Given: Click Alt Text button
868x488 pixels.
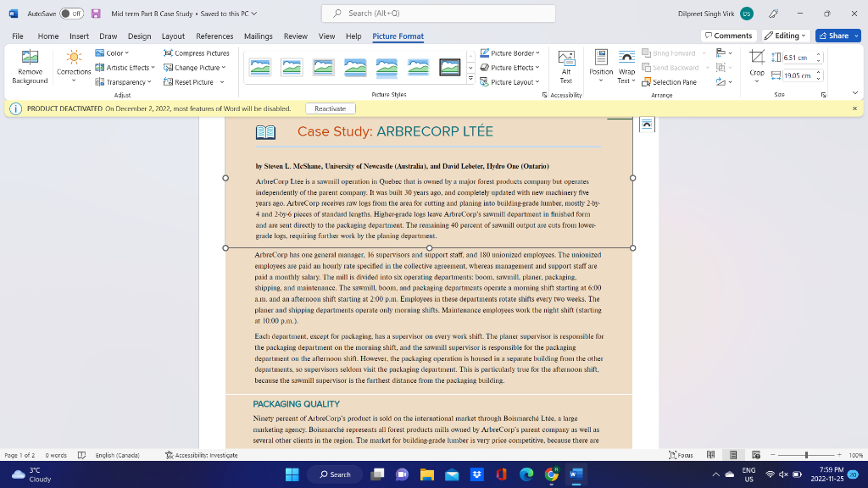Looking at the screenshot, I should point(565,67).
